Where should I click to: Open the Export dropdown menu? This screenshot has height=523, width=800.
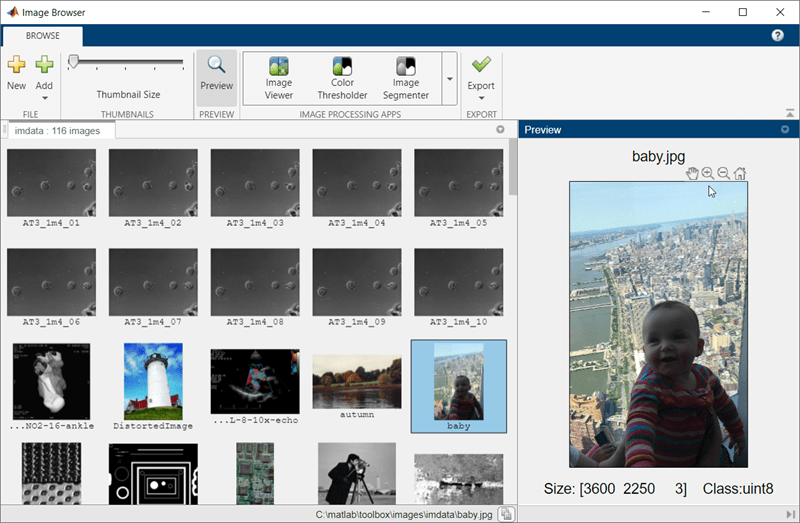click(x=481, y=97)
